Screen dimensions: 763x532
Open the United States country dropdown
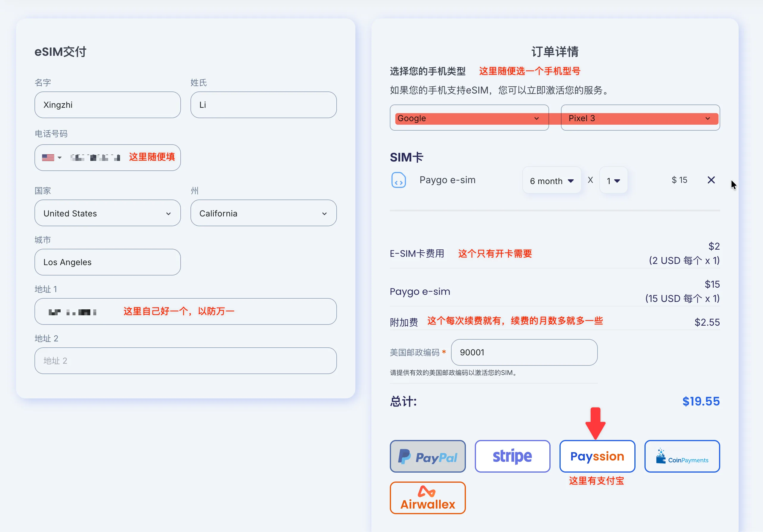[107, 213]
